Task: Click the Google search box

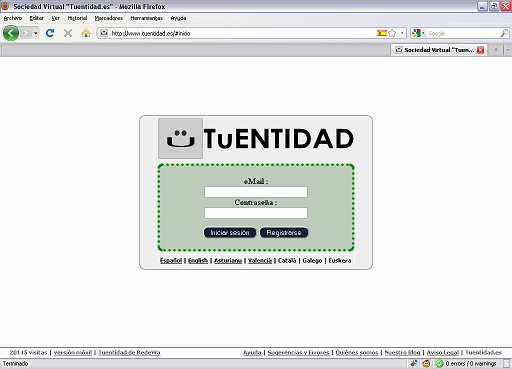Action: 463,33
